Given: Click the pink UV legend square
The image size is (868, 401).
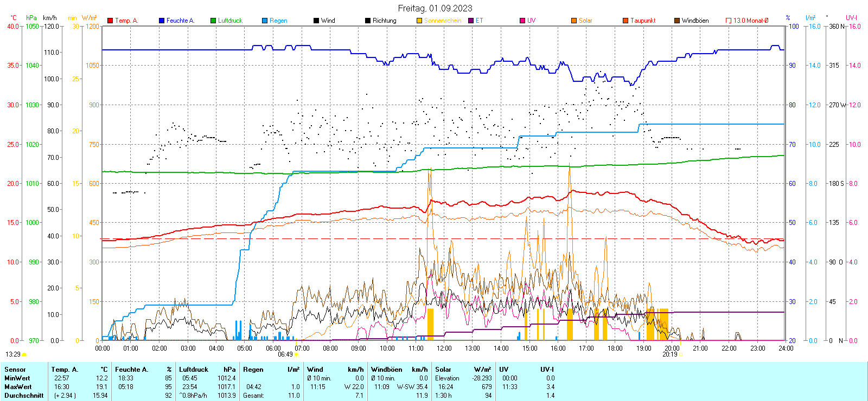Looking at the screenshot, I should [x=522, y=21].
